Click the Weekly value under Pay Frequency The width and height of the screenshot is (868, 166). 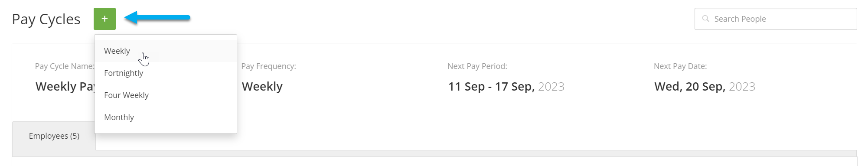[262, 86]
